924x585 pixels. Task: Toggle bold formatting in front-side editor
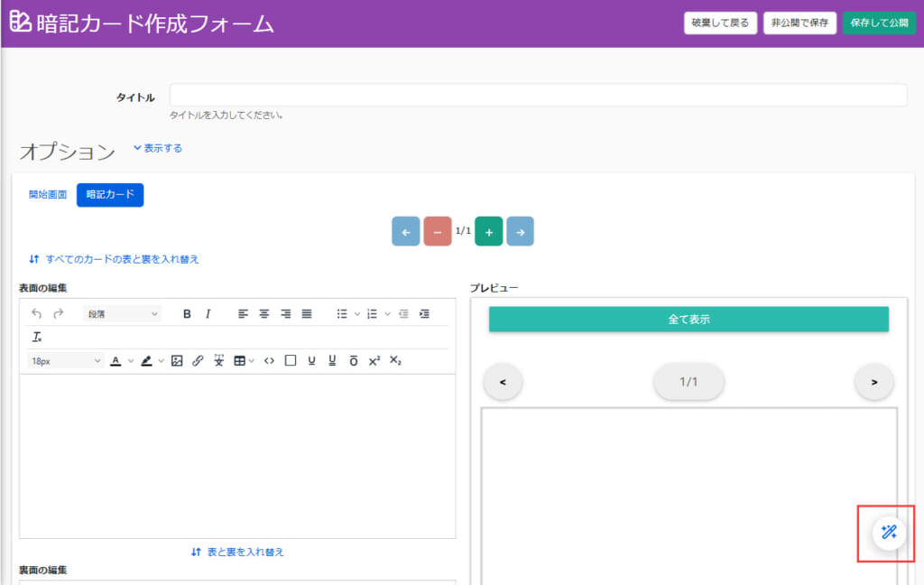(187, 314)
